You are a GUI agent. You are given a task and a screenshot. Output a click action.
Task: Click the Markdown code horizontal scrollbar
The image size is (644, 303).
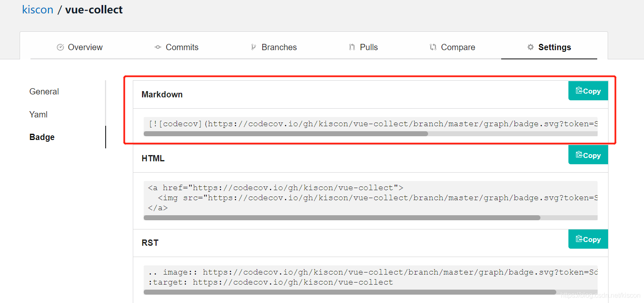[x=286, y=134]
